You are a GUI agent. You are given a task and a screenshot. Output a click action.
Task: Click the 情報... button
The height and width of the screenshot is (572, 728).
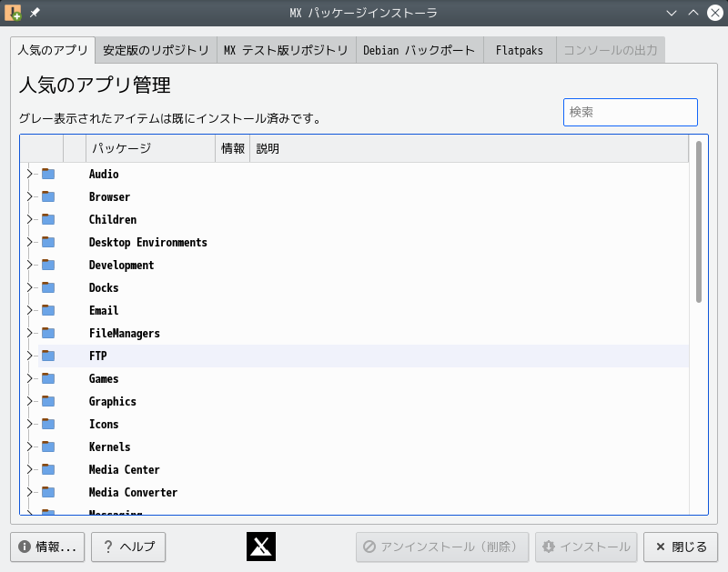[x=47, y=547]
